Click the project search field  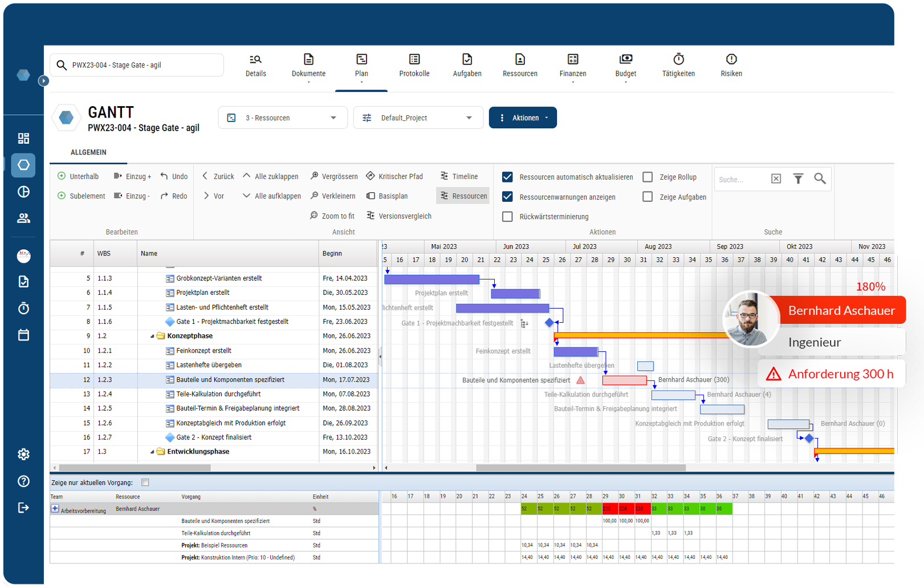[x=137, y=65]
